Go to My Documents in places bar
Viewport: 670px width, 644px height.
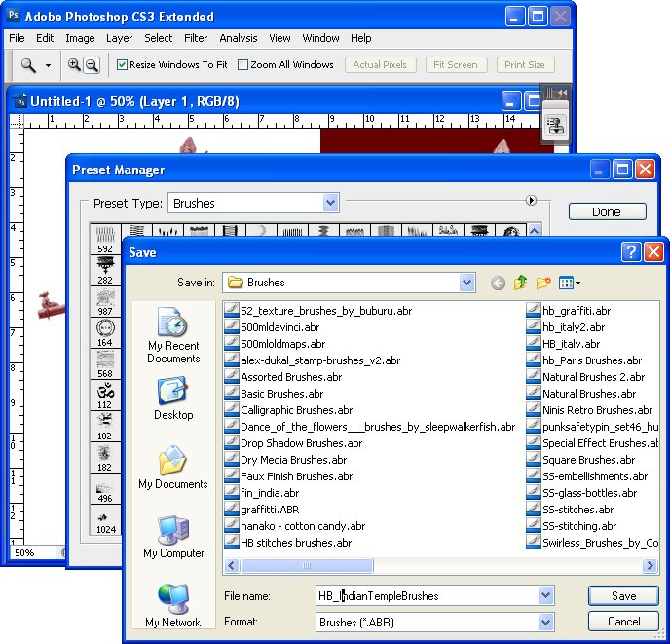pyautogui.click(x=173, y=467)
